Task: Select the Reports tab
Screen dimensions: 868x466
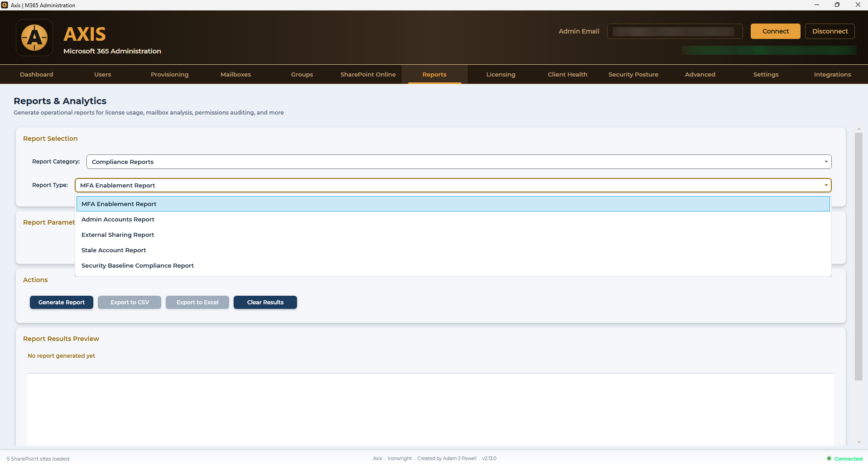Action: [x=434, y=74]
